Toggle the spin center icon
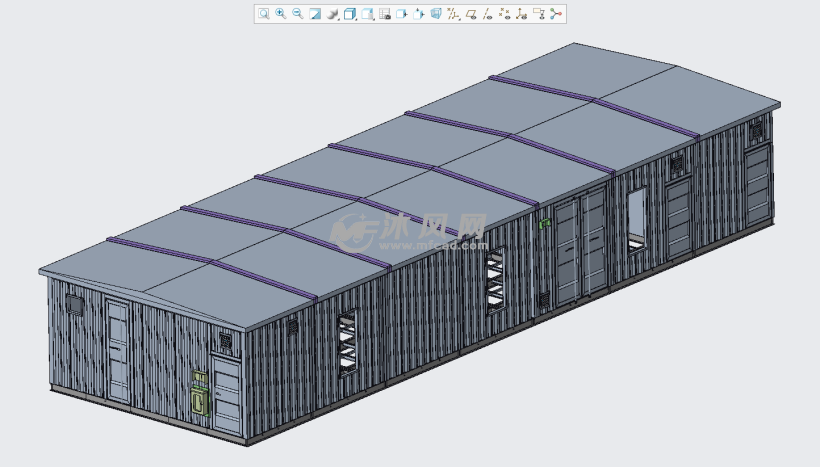 (x=557, y=14)
